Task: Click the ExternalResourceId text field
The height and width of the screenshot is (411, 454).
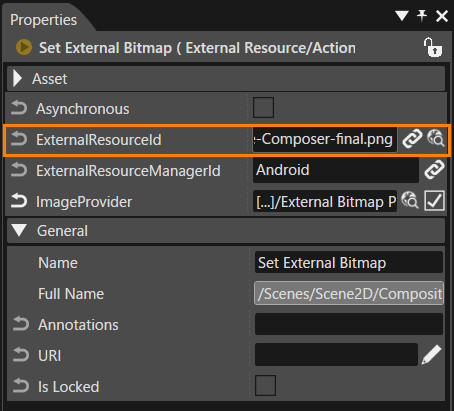Action: 325,139
